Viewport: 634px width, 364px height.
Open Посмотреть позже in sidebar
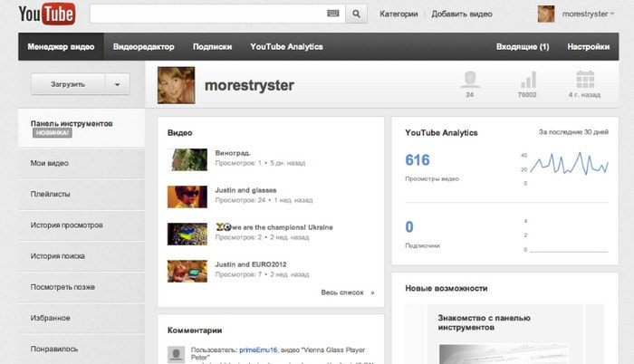point(82,287)
